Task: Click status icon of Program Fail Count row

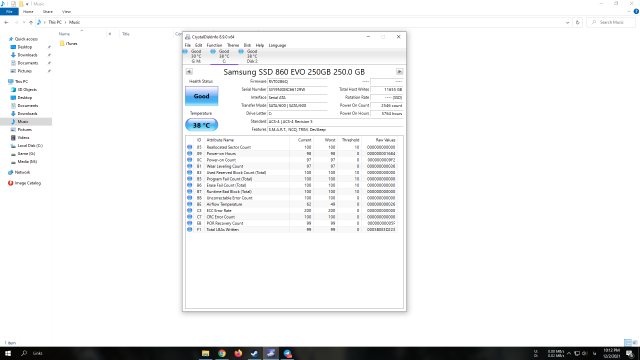Action: click(x=189, y=179)
